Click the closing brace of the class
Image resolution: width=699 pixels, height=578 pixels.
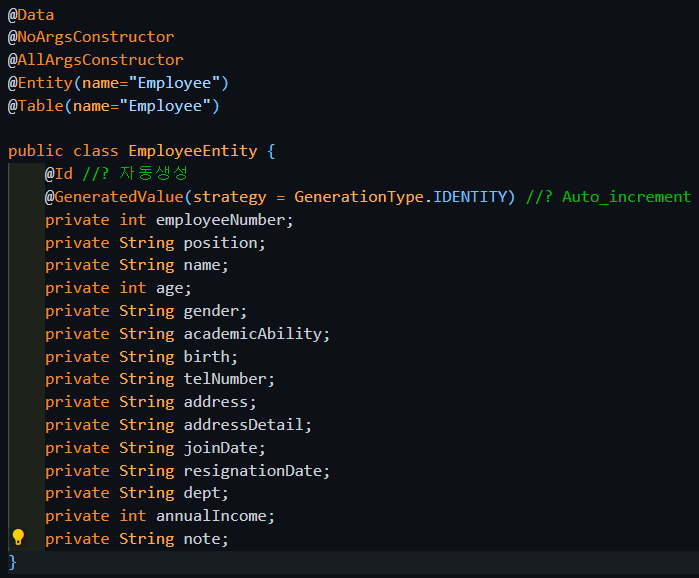coord(12,562)
